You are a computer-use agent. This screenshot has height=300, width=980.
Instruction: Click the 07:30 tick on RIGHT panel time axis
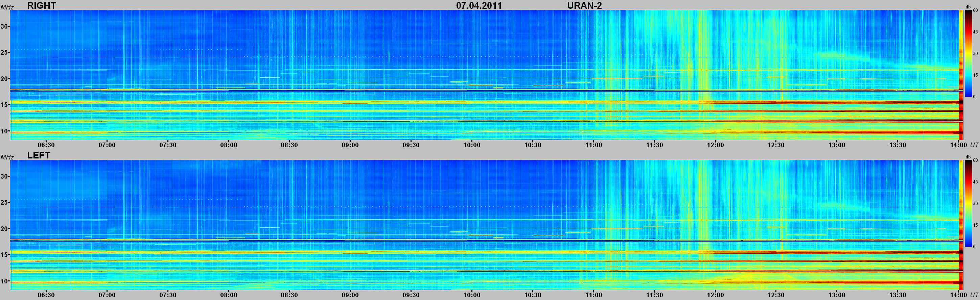[x=168, y=145]
